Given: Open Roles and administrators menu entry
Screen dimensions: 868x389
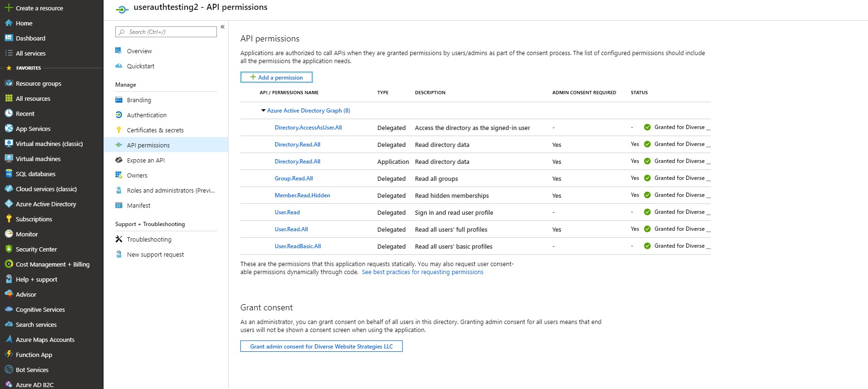Looking at the screenshot, I should click(x=166, y=190).
